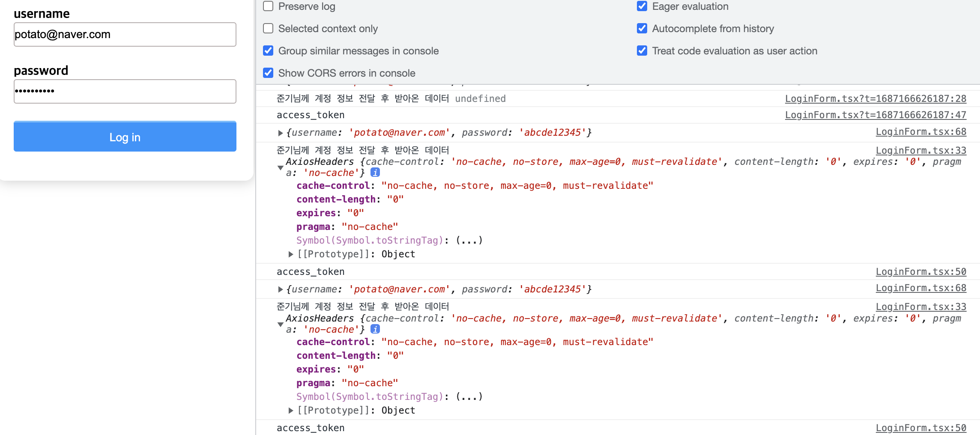Open last LoginForm.tsx:50 source link at bottom
980x435 pixels.
tap(921, 428)
